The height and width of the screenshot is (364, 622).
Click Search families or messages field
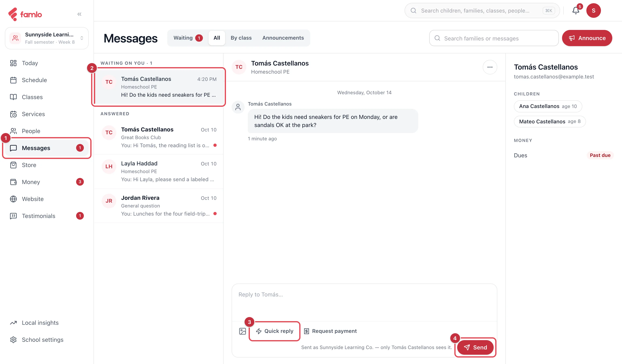coord(494,38)
